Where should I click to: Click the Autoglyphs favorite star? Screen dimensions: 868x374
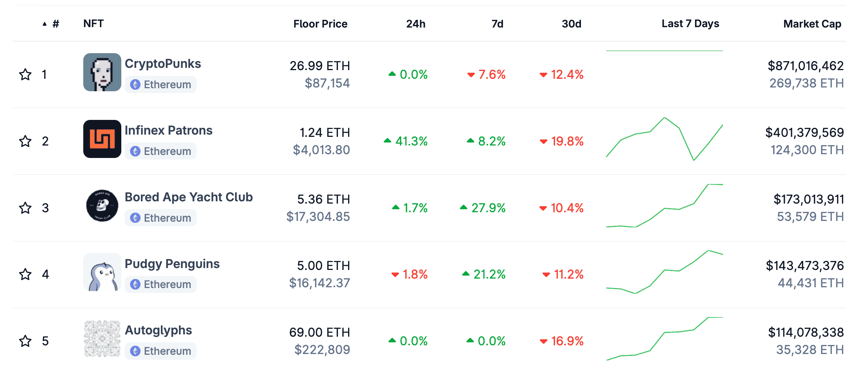(25, 341)
